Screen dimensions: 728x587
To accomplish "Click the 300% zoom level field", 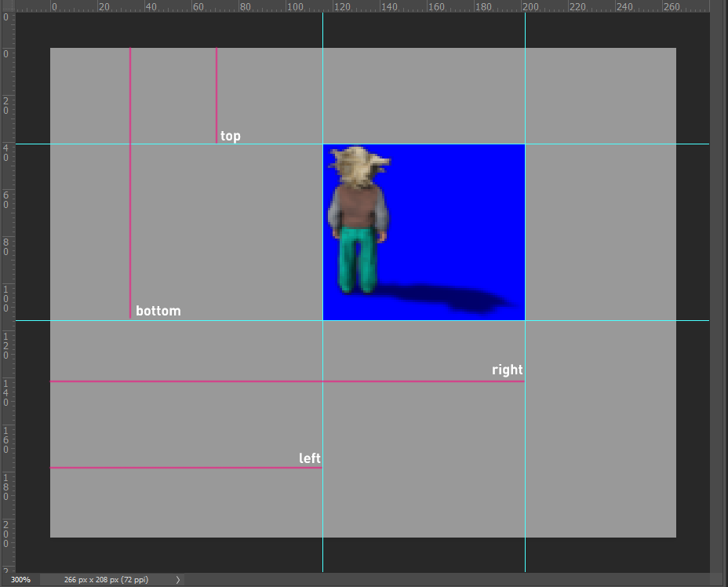I will click(20, 580).
